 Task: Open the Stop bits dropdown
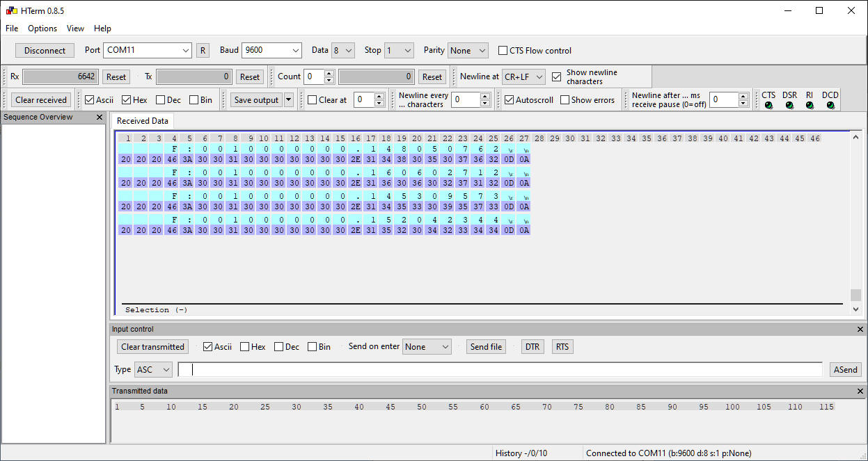click(x=399, y=50)
